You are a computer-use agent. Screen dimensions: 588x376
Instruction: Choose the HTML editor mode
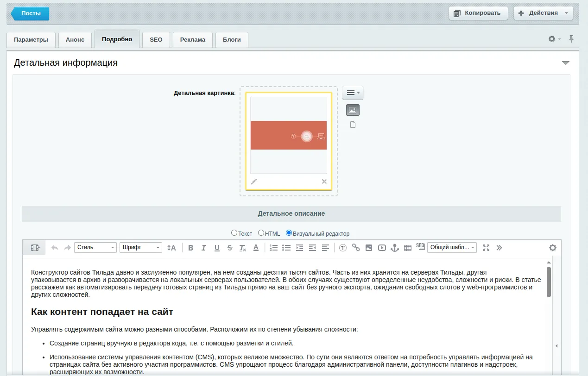261,233
